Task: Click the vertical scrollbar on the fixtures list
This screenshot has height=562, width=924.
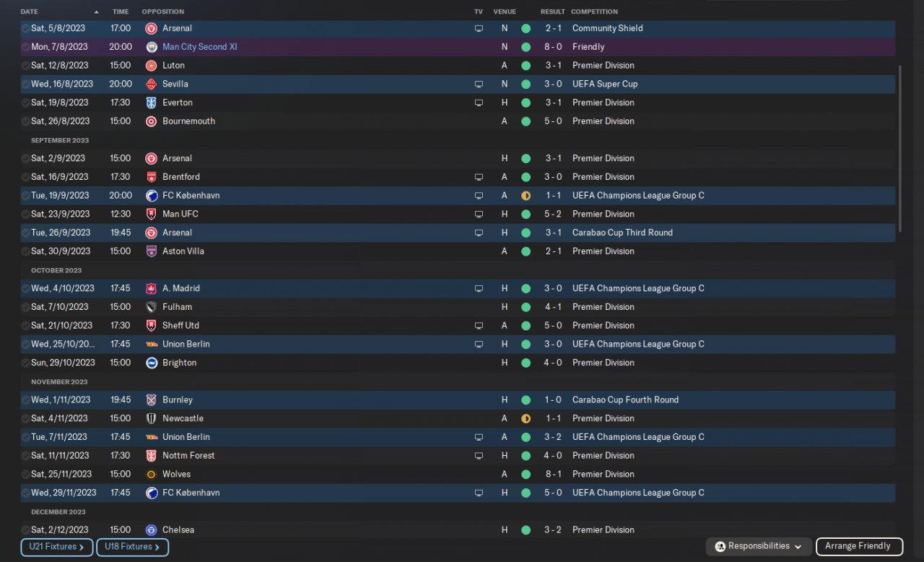Action: [x=900, y=148]
